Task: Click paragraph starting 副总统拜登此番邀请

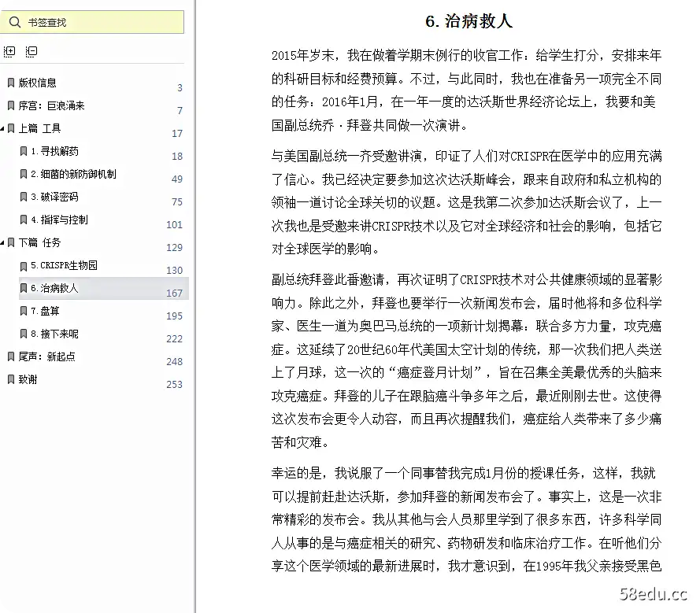Action: tap(466, 361)
